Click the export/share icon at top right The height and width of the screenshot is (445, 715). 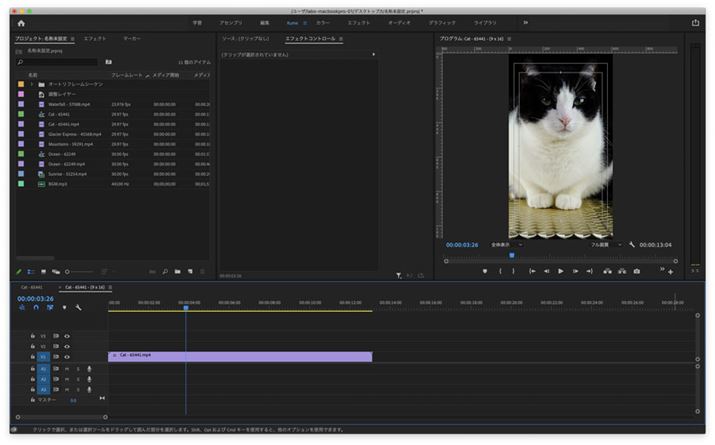point(695,22)
